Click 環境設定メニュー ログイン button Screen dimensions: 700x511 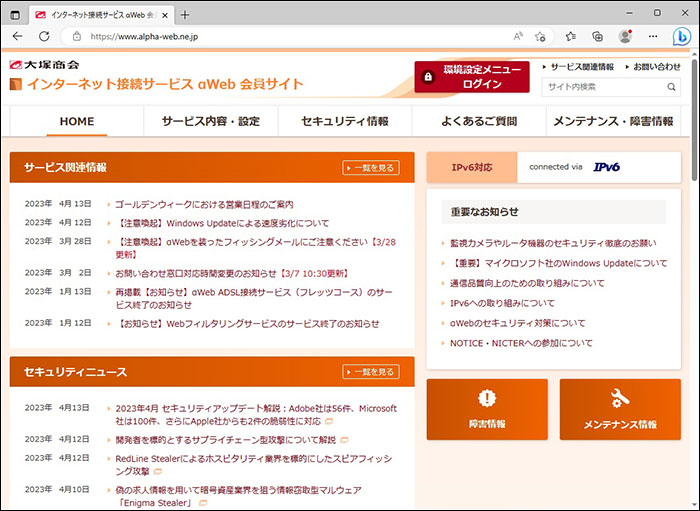[x=472, y=77]
